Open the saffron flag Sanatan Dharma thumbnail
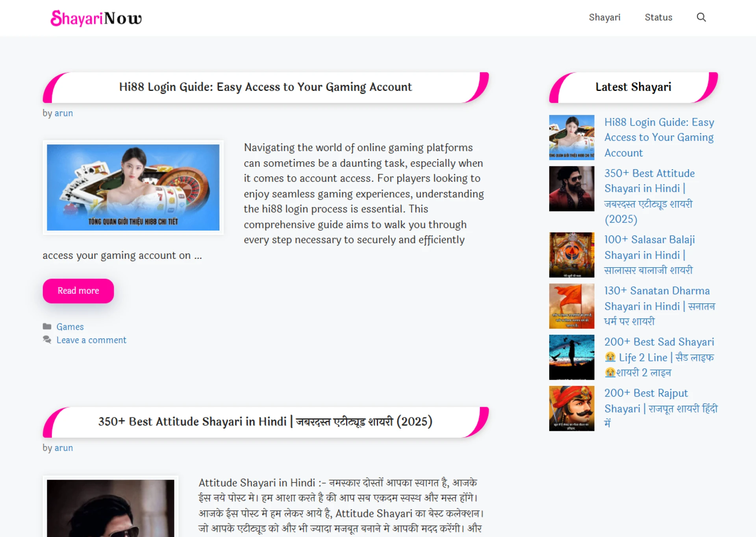Screen dimensions: 756x537 [x=571, y=306]
